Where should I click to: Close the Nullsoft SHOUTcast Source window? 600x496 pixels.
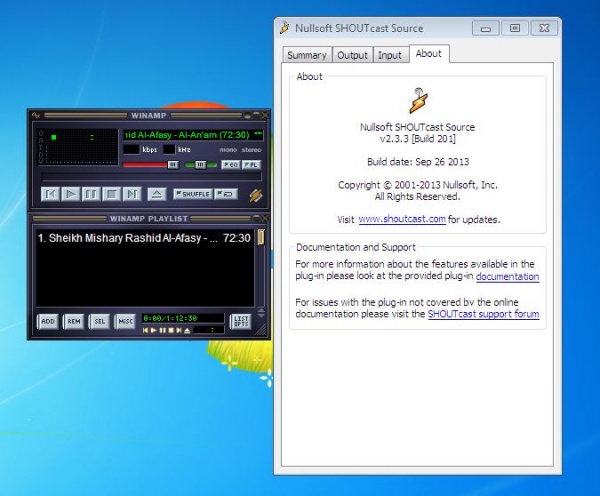544,28
